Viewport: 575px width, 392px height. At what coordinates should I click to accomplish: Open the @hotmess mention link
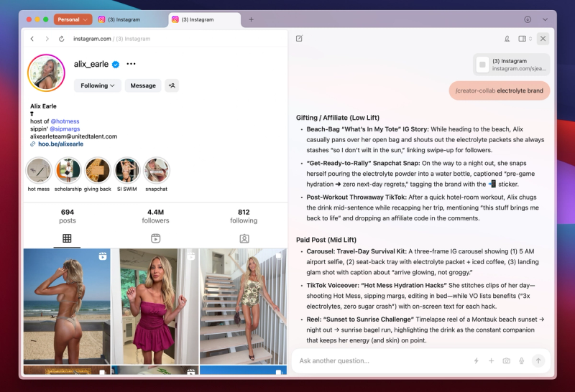point(65,121)
